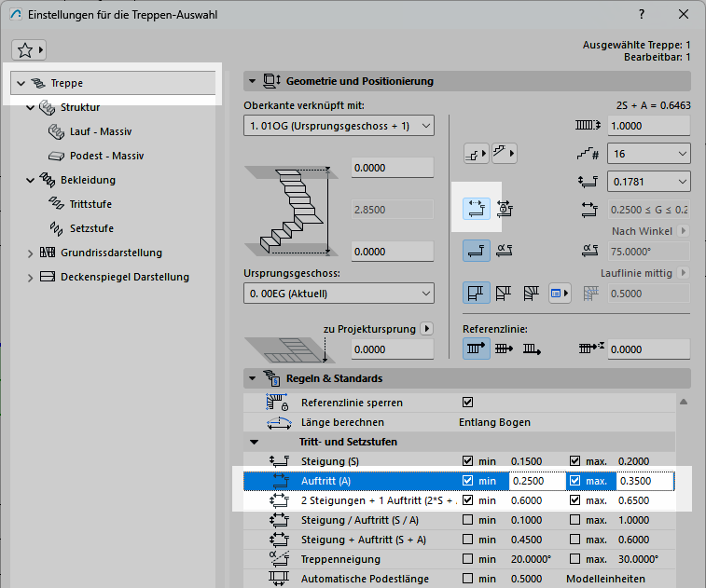Expand the Grundrissdarstellung tree node

point(31,253)
